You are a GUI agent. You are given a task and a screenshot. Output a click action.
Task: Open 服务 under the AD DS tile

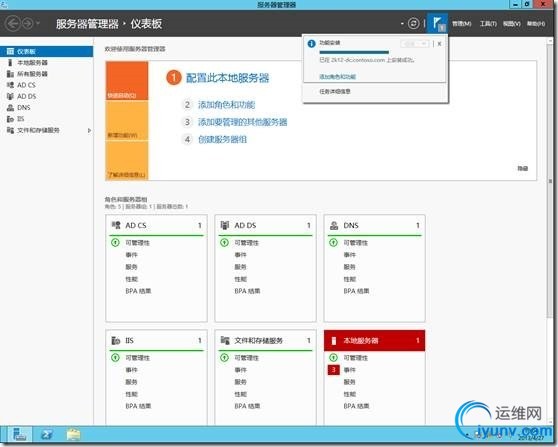(241, 267)
